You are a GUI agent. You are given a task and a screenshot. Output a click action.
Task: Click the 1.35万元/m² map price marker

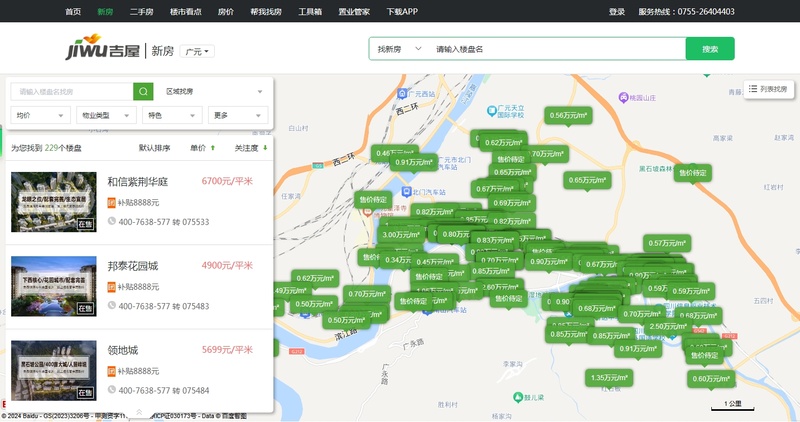pos(608,377)
